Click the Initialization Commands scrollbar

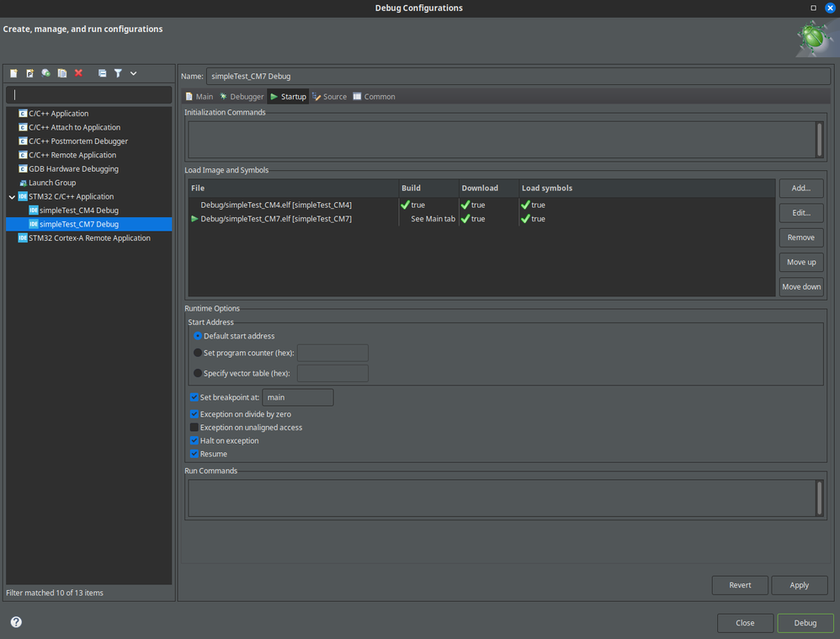[x=819, y=140]
